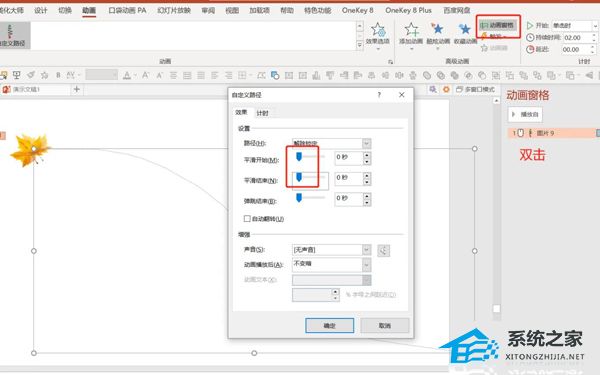Switch to the 计时 timing tab

(x=262, y=113)
